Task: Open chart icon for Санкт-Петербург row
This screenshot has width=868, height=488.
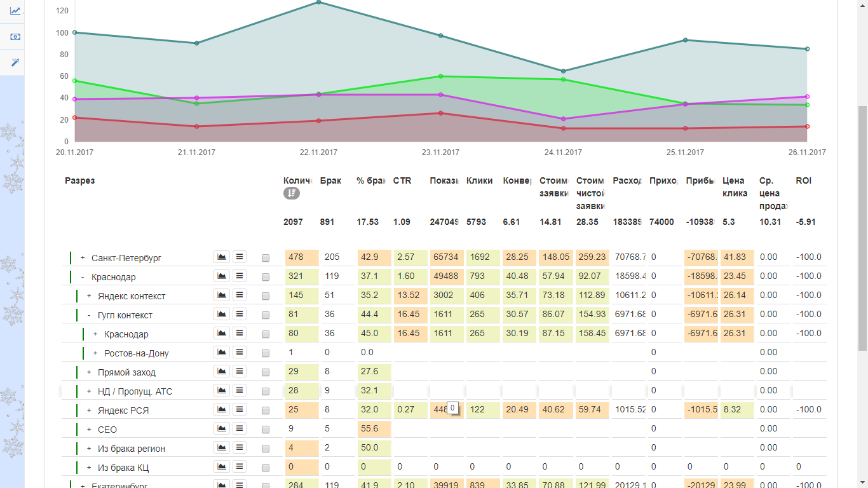Action: click(x=222, y=257)
